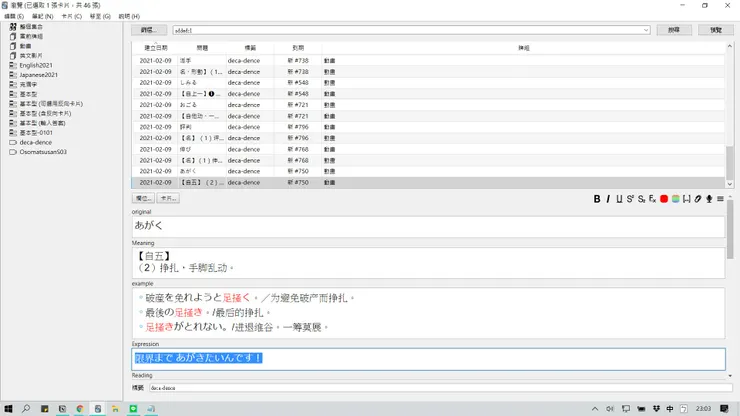The image size is (740, 416).
Task: Toggle italic formatting in editor toolbar
Action: pyautogui.click(x=608, y=199)
